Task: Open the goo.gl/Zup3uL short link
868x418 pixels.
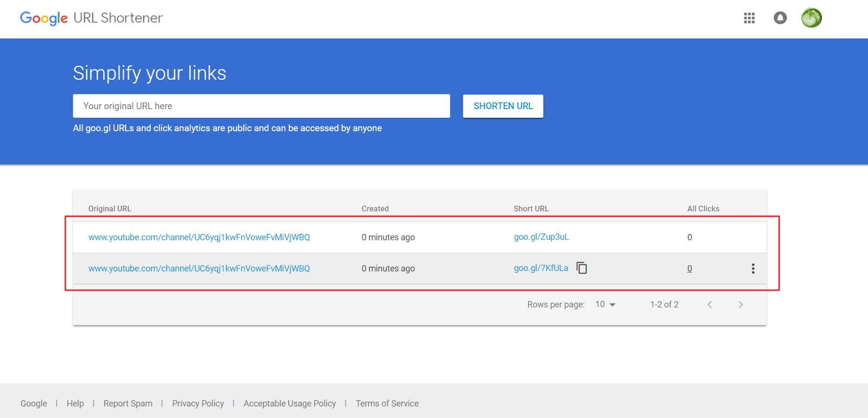Action: 541,237
